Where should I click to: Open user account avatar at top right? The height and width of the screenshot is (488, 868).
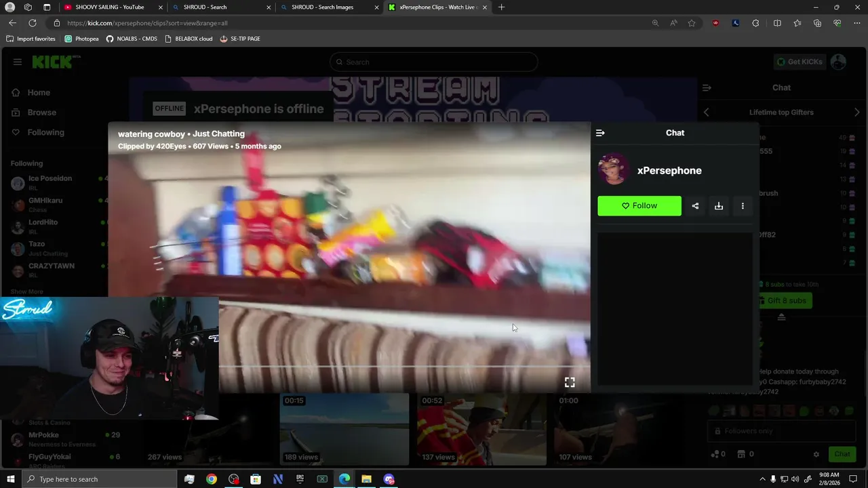point(838,62)
